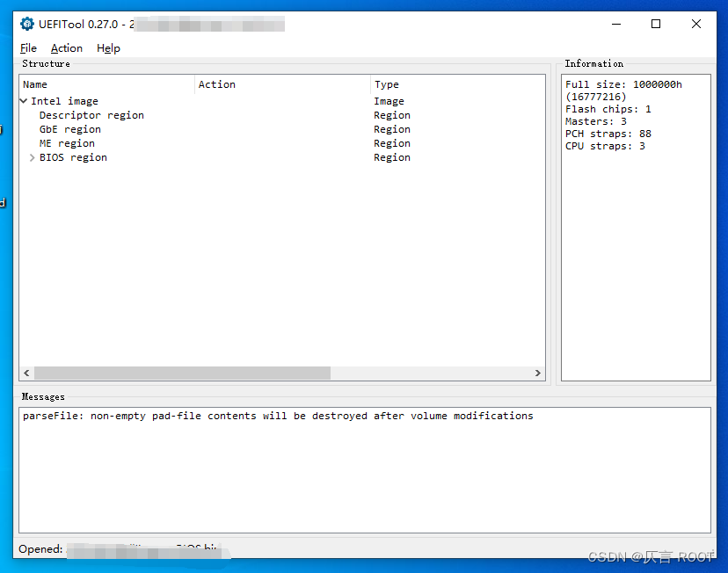Click the Name column header
The height and width of the screenshot is (573, 728).
pos(106,84)
